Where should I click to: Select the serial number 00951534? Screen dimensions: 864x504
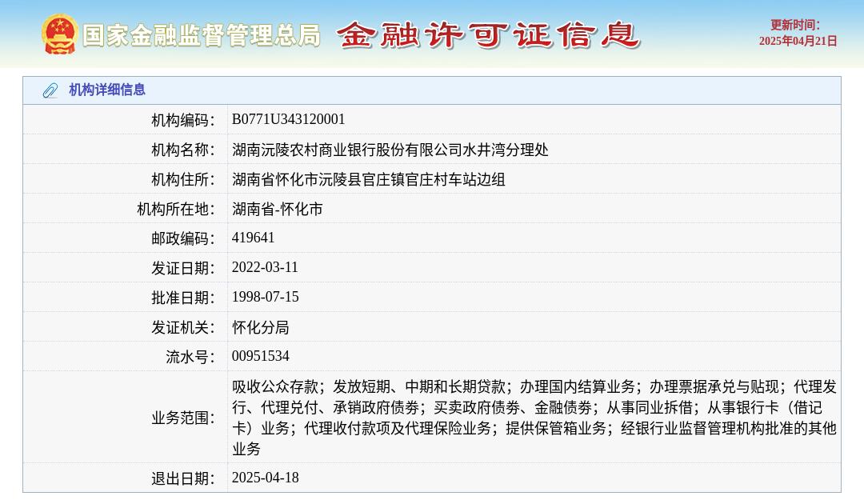coord(260,356)
